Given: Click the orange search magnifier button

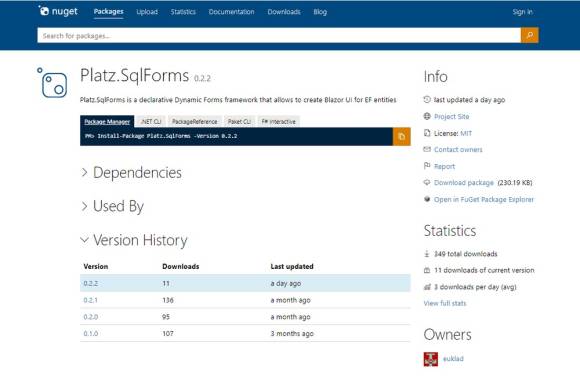Looking at the screenshot, I should 530,35.
